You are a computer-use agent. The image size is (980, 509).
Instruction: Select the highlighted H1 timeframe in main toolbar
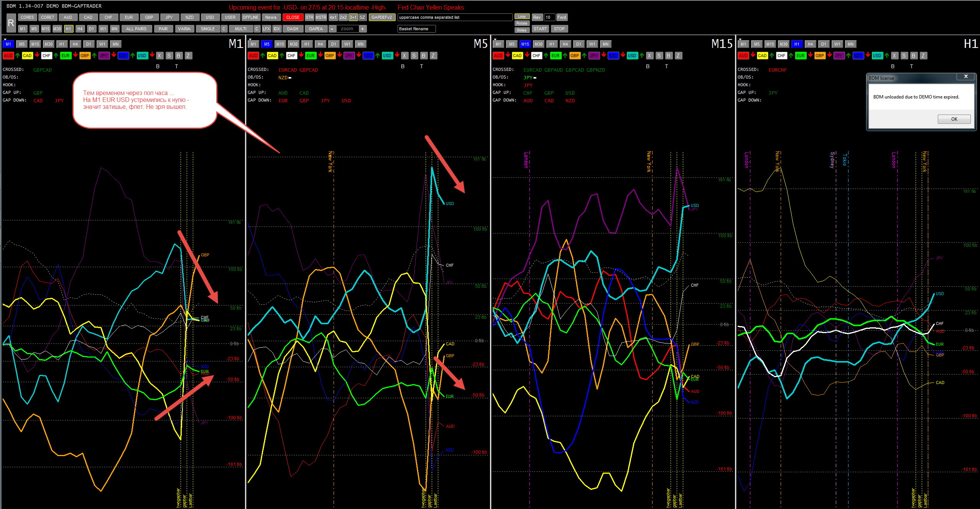pos(68,29)
